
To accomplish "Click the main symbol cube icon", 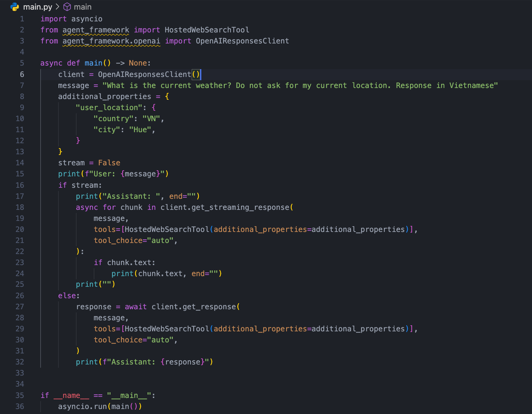I will [67, 7].
